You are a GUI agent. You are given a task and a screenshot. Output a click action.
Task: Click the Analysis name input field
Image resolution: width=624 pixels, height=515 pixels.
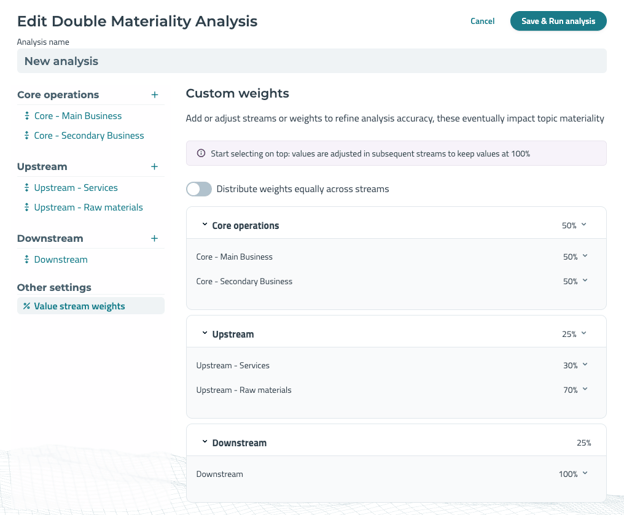coord(311,61)
